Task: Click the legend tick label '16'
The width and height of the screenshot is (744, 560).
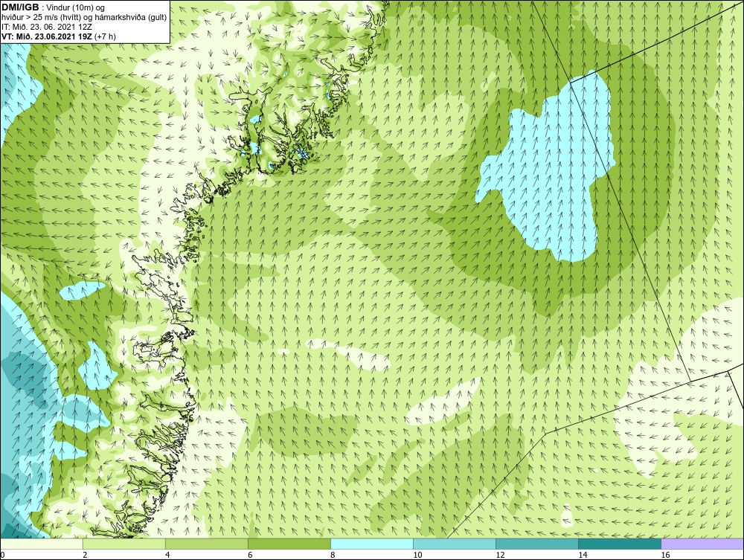Action: [664, 555]
